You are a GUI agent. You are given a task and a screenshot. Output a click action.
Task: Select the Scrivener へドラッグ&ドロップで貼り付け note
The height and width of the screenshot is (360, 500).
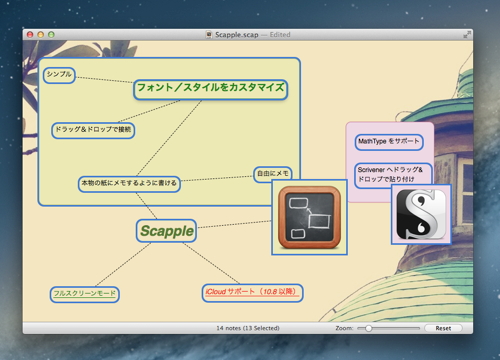(393, 175)
